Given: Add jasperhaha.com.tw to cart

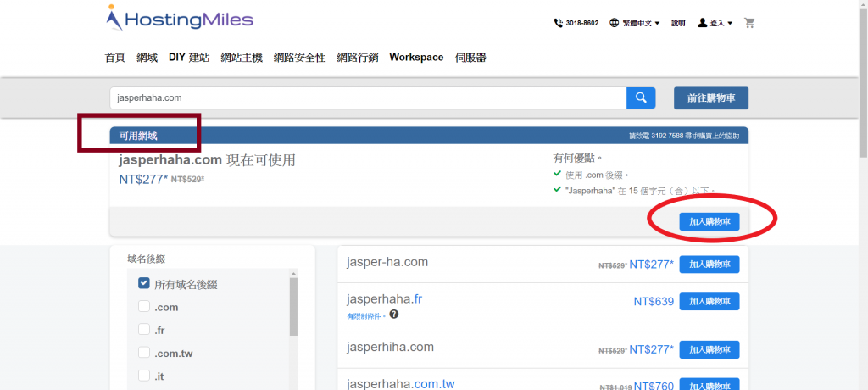Looking at the screenshot, I should (x=709, y=385).
